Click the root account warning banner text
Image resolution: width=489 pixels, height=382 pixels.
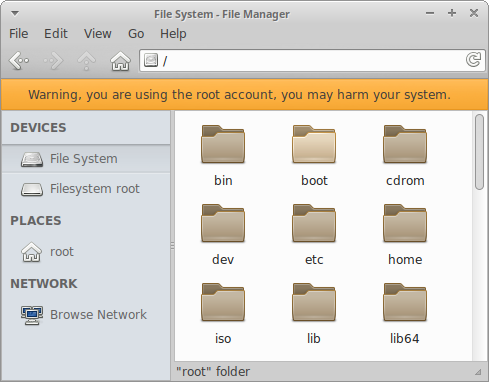[x=239, y=95]
